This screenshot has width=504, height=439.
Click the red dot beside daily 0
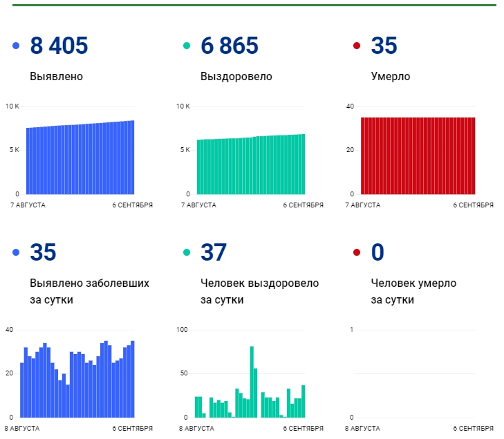point(357,252)
